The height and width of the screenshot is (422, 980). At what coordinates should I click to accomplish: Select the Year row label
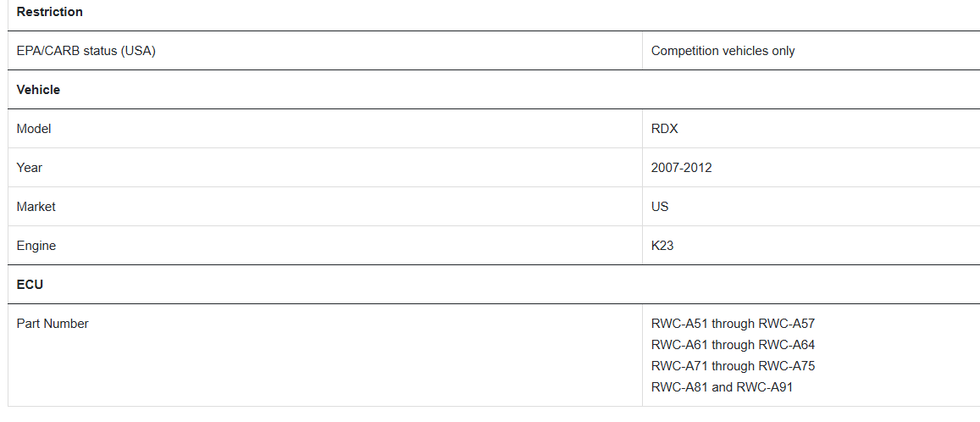(x=30, y=168)
